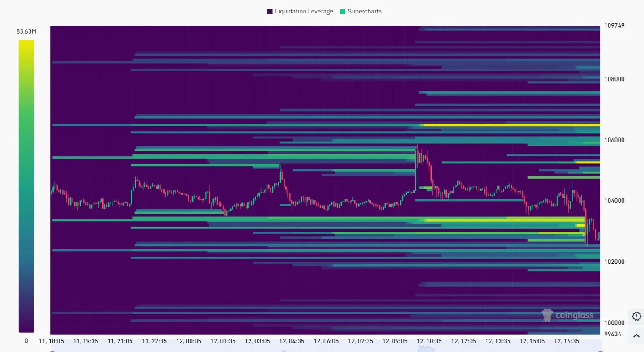Image resolution: width=644 pixels, height=352 pixels.
Task: Click the 11, 22:35 time axis label
Action: click(154, 341)
